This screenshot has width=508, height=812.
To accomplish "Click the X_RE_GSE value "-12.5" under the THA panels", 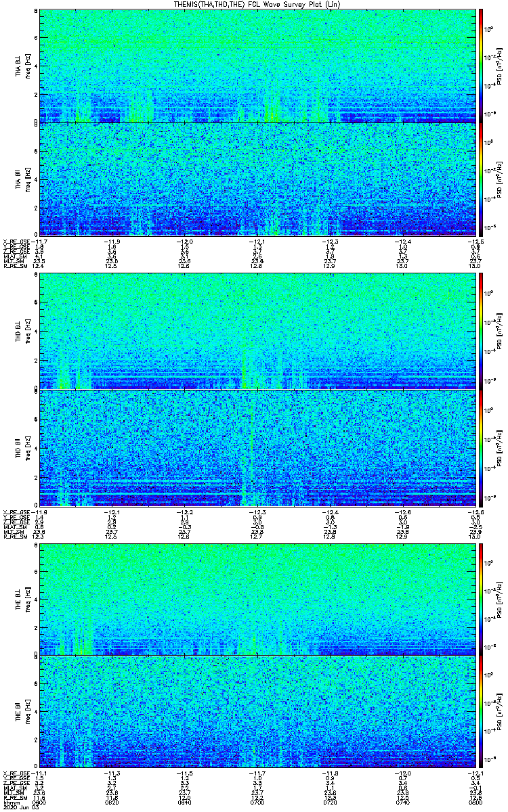I will tap(475, 241).
